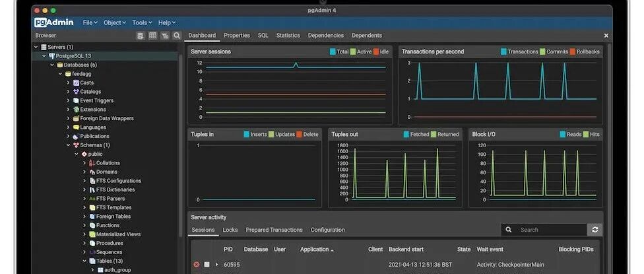This screenshot has height=274, width=644.
Task: Open the Configuration activity tab
Action: click(327, 230)
